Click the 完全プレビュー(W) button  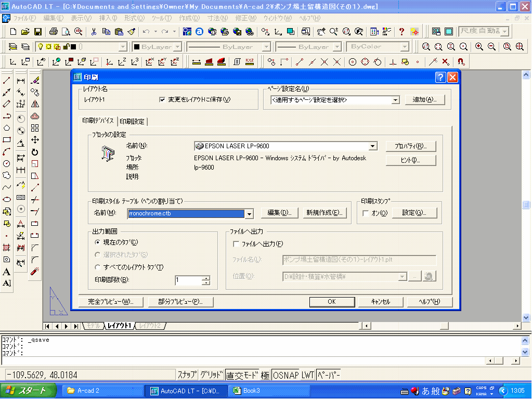point(111,302)
